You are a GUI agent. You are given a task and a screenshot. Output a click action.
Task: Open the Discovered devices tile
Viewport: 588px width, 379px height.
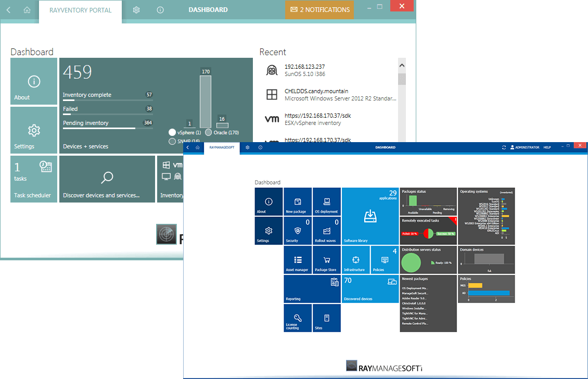pyautogui.click(x=370, y=289)
